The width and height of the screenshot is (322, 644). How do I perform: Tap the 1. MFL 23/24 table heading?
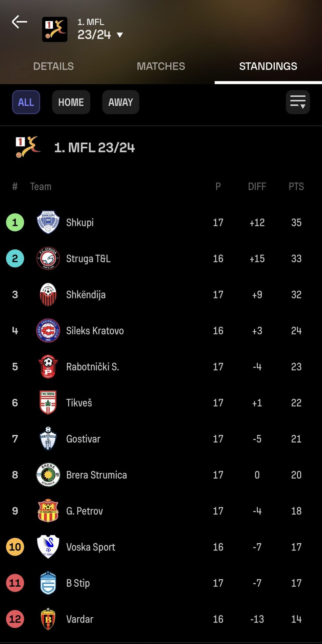pos(94,148)
